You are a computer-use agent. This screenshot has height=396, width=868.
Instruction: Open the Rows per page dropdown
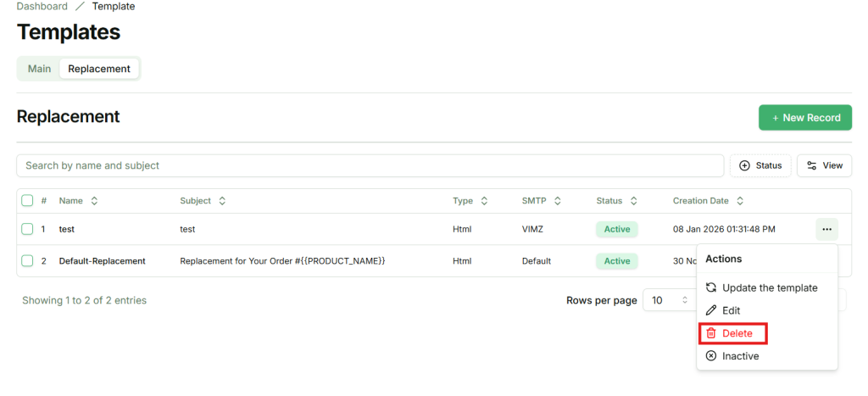coord(667,300)
